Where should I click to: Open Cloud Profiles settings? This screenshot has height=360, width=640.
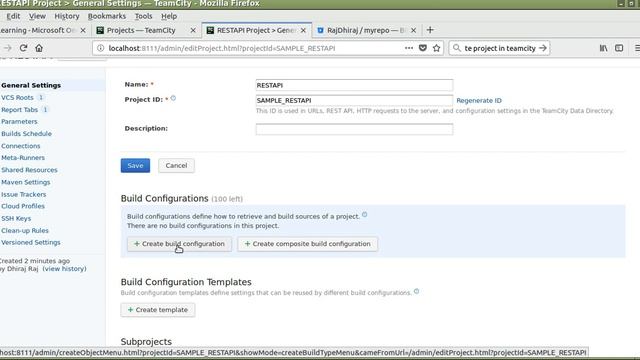click(23, 206)
